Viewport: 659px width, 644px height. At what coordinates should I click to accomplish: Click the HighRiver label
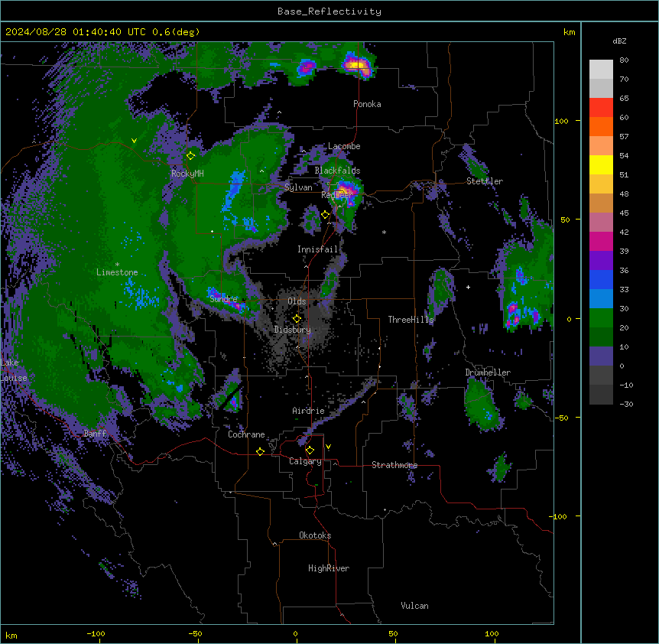click(x=329, y=568)
